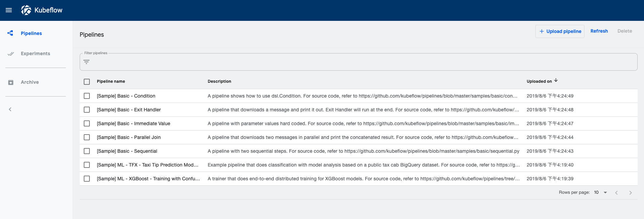Open the Experiments section
This screenshot has height=219, width=644.
(35, 53)
